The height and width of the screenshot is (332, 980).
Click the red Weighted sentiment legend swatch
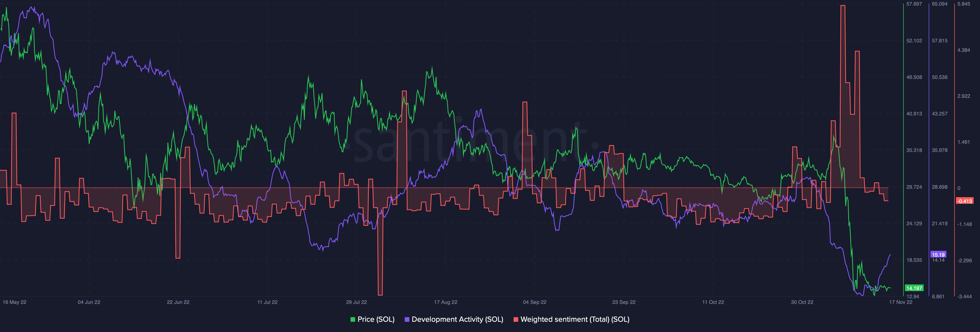point(516,319)
